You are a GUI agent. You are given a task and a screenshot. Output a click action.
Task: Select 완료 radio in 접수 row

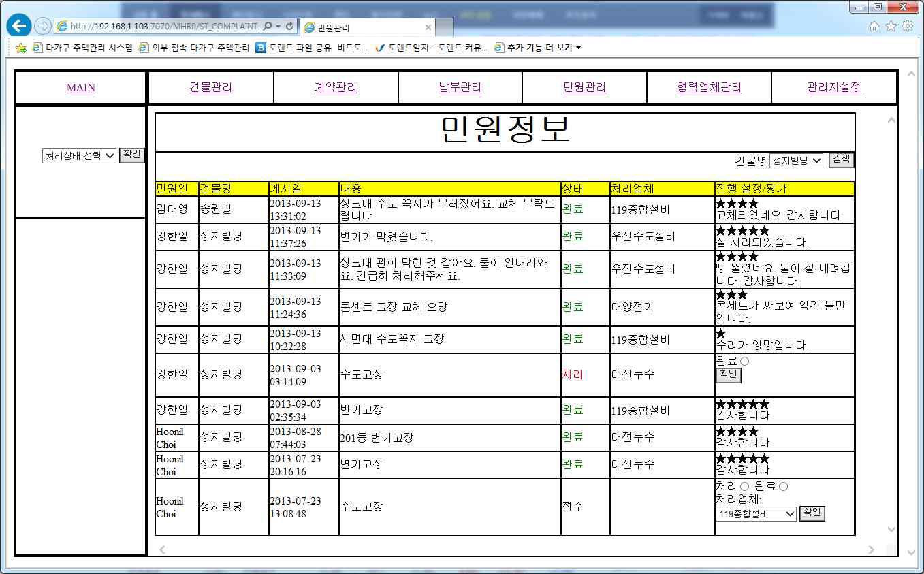(x=783, y=486)
